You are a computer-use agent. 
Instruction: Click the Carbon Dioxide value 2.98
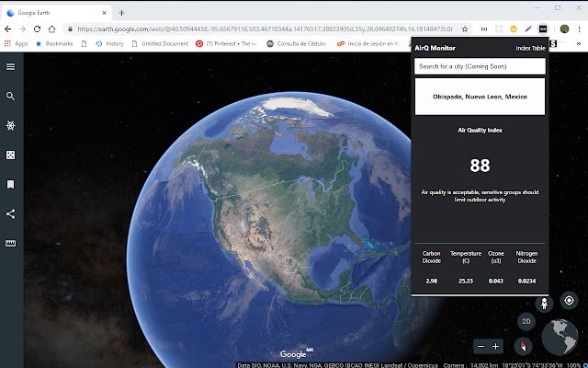point(431,281)
